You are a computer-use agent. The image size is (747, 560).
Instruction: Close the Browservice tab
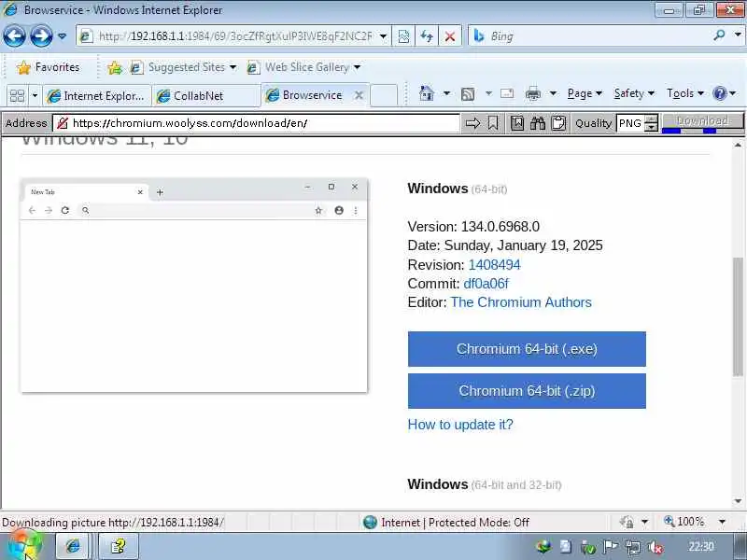(359, 95)
